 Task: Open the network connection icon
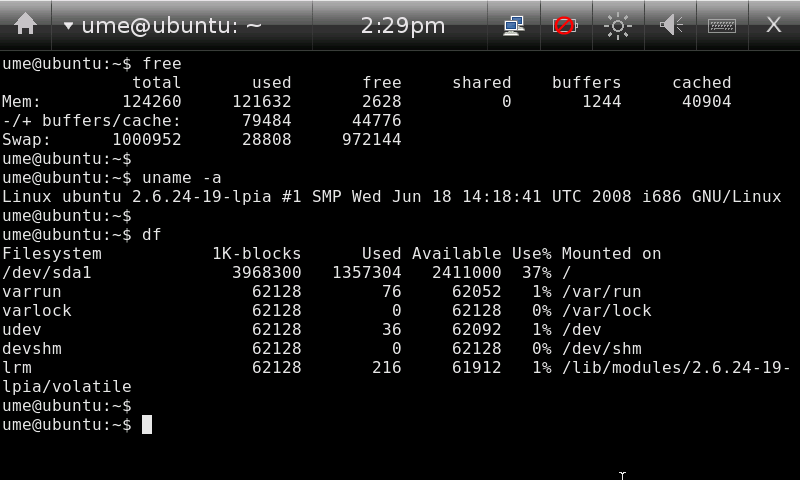coord(514,25)
